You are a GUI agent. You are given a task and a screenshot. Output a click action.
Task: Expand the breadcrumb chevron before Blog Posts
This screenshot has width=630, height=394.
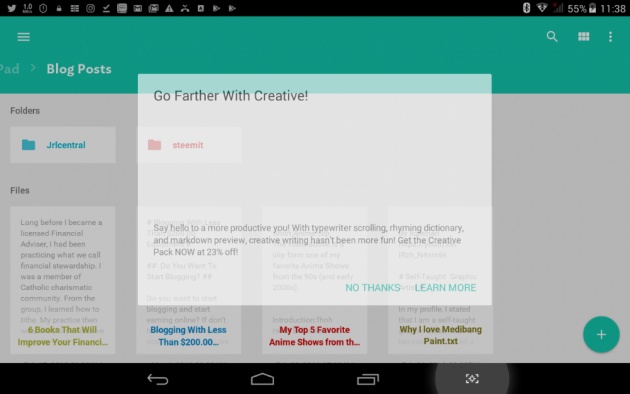click(33, 69)
